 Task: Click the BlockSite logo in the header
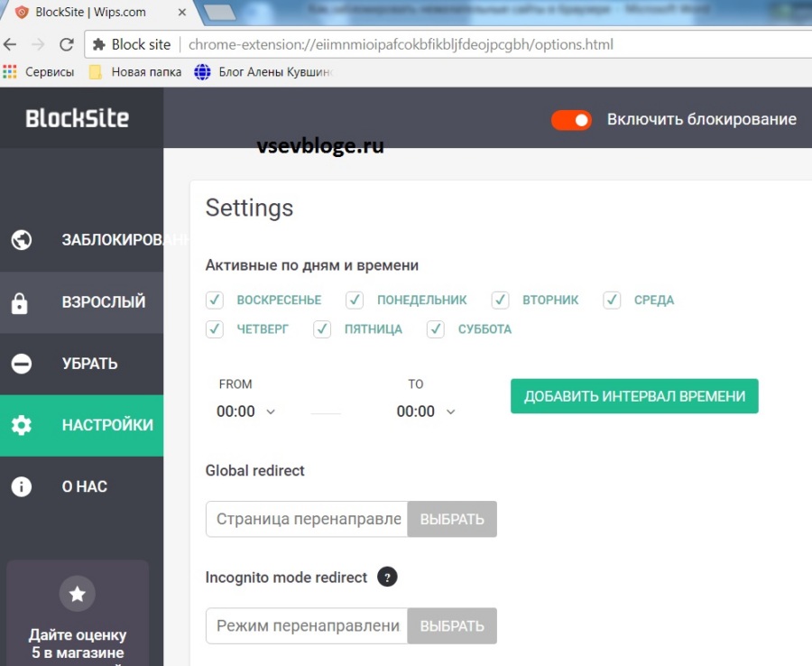point(79,117)
